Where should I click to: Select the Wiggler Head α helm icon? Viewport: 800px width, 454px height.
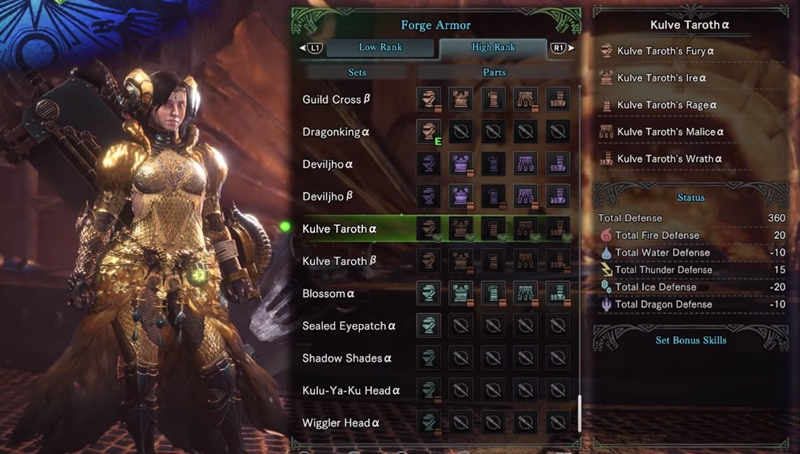point(429,422)
